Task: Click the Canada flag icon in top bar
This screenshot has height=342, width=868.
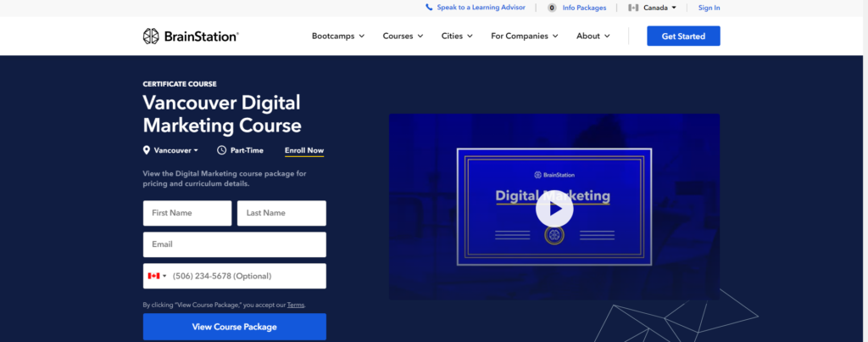Action: tap(634, 8)
